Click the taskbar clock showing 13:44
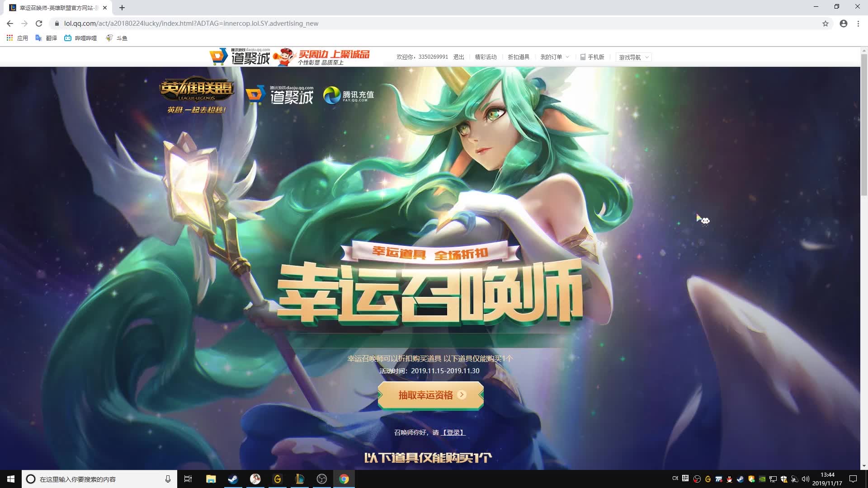 coord(827,479)
